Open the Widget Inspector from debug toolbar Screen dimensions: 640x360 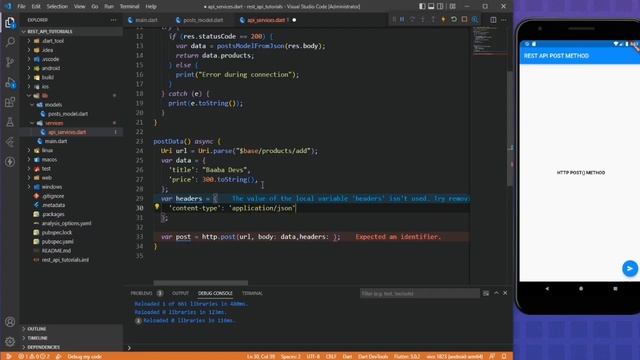click(475, 20)
